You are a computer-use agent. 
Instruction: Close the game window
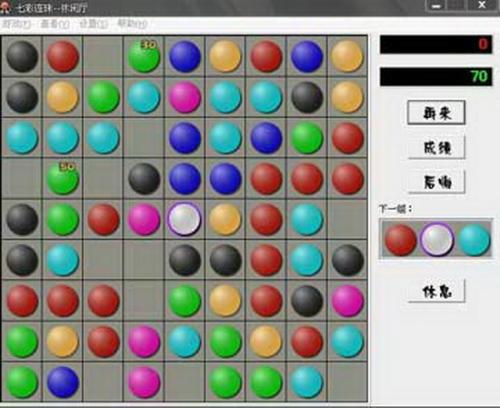(482, 5)
